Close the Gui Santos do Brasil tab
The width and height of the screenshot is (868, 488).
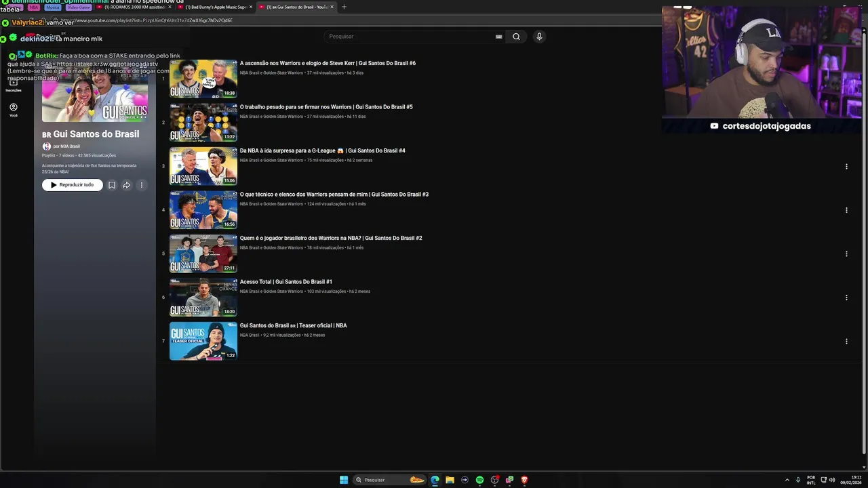332,7
